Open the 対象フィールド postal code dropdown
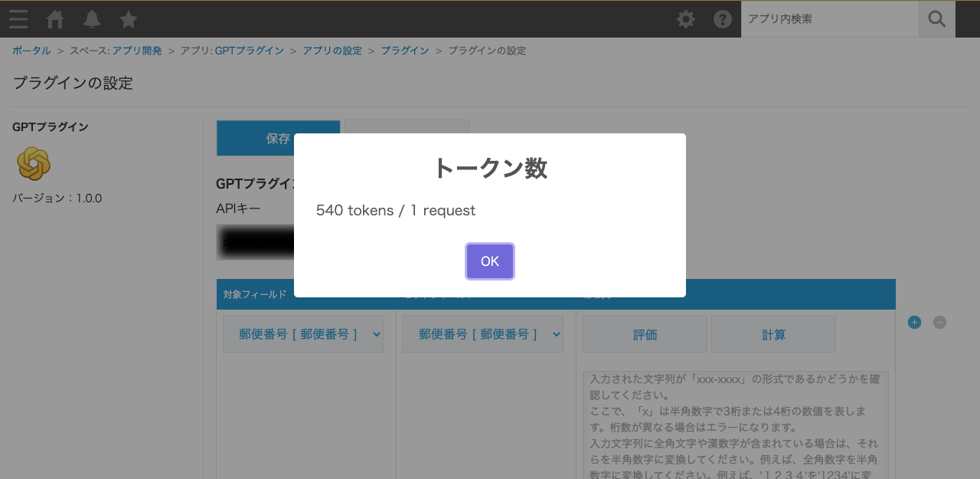 pos(302,334)
